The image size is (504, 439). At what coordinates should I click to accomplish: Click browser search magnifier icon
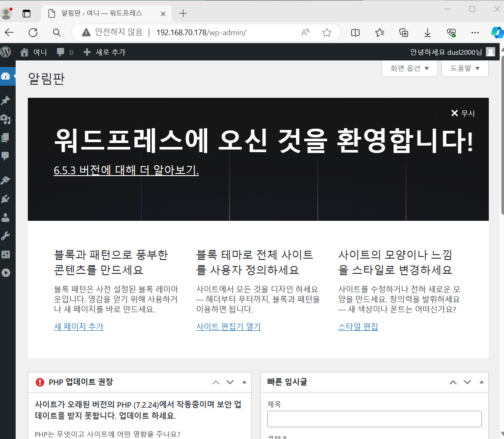(56, 33)
